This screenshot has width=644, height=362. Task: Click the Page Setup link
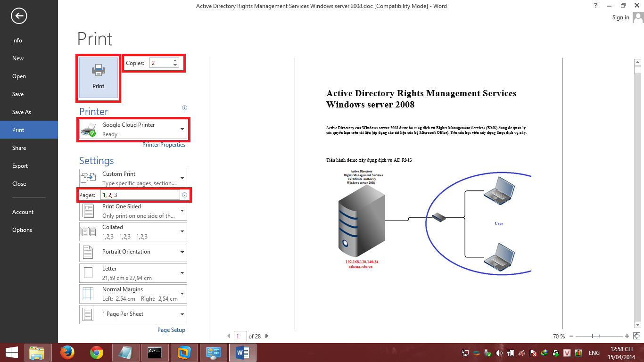point(171,330)
